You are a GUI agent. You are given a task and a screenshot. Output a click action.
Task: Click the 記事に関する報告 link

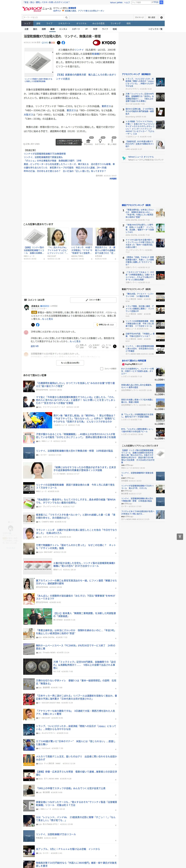(32, 144)
